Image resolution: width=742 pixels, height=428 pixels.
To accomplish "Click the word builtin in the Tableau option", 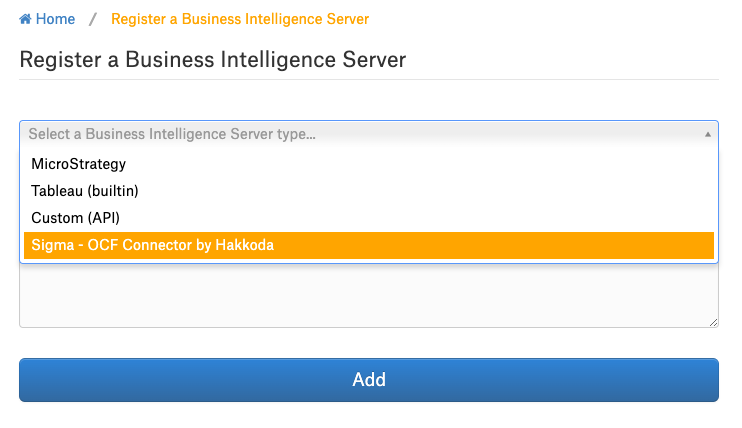I will [113, 191].
